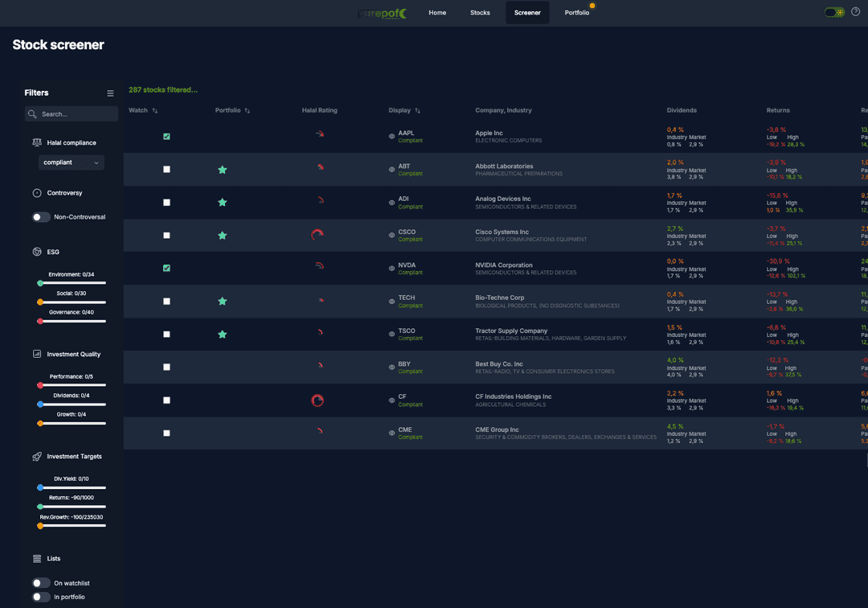
Task: Open the compliant dropdown
Action: [72, 162]
